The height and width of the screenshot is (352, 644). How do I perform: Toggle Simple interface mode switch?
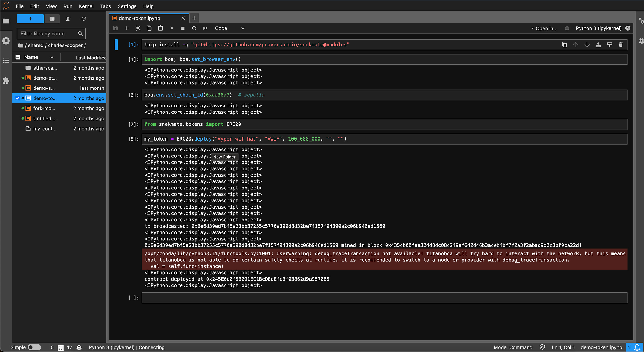coord(34,347)
